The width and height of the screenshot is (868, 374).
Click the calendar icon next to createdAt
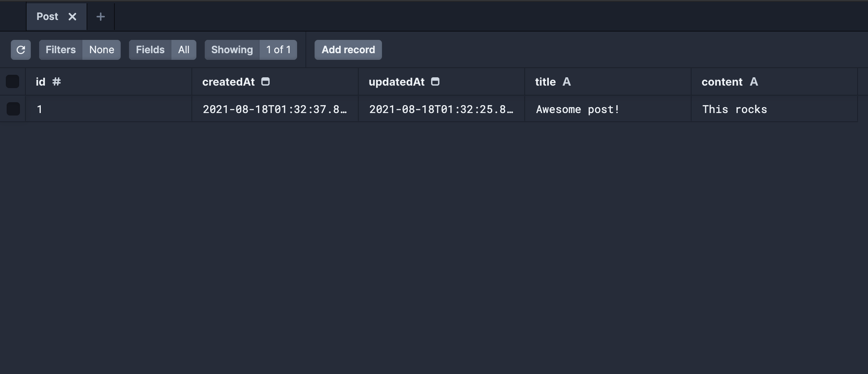(266, 81)
